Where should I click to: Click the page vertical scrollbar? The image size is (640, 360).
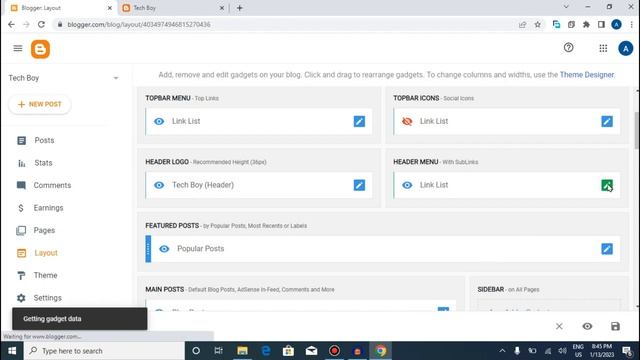tap(636, 131)
